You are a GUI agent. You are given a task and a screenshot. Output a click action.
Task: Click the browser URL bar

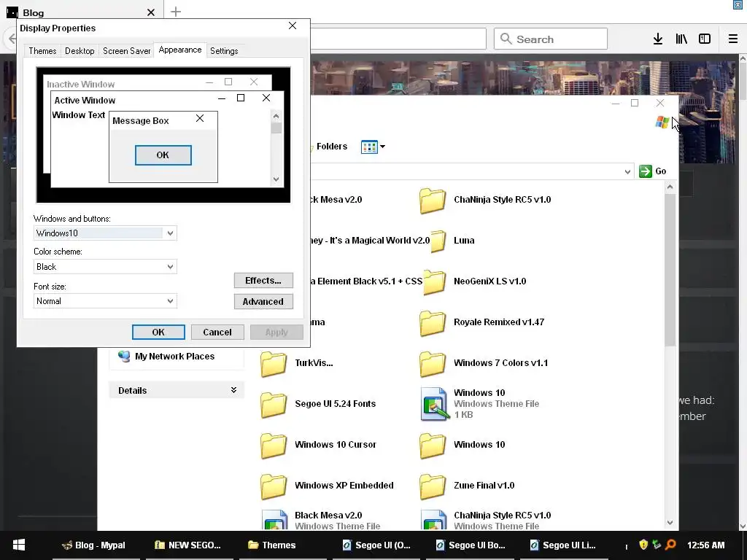tap(398, 39)
